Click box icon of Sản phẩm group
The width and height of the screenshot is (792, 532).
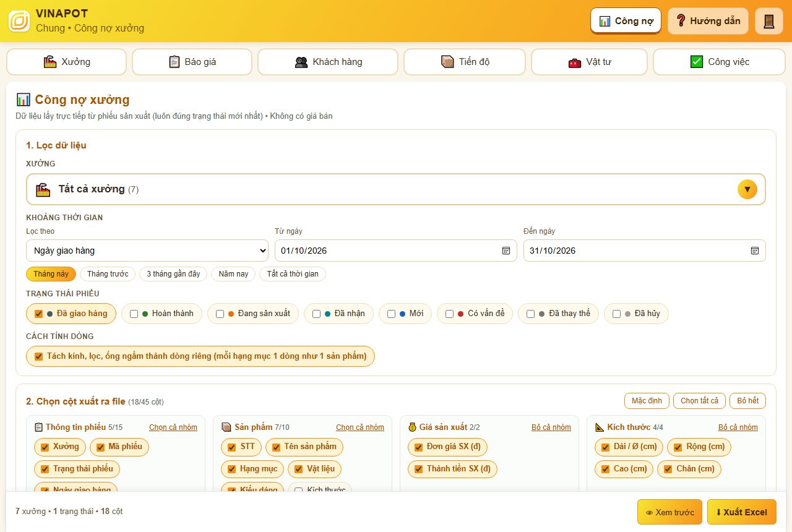coord(226,427)
